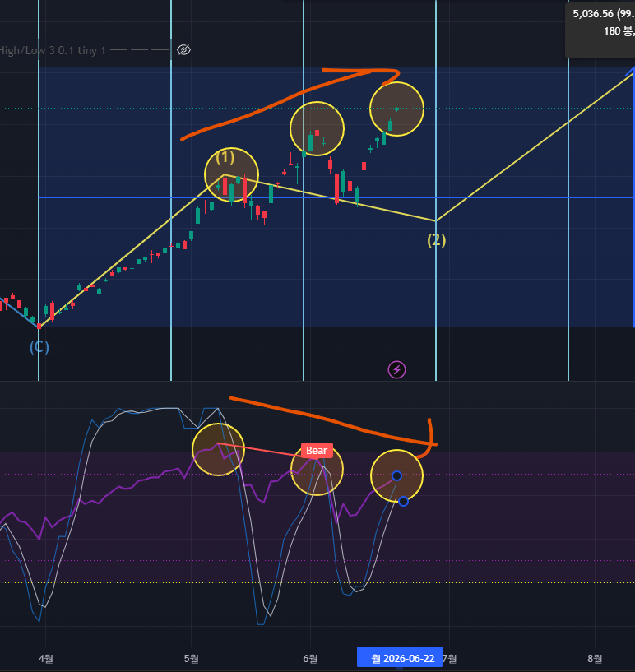
Task: Click the 8월 label on time axis
Action: coord(595,658)
